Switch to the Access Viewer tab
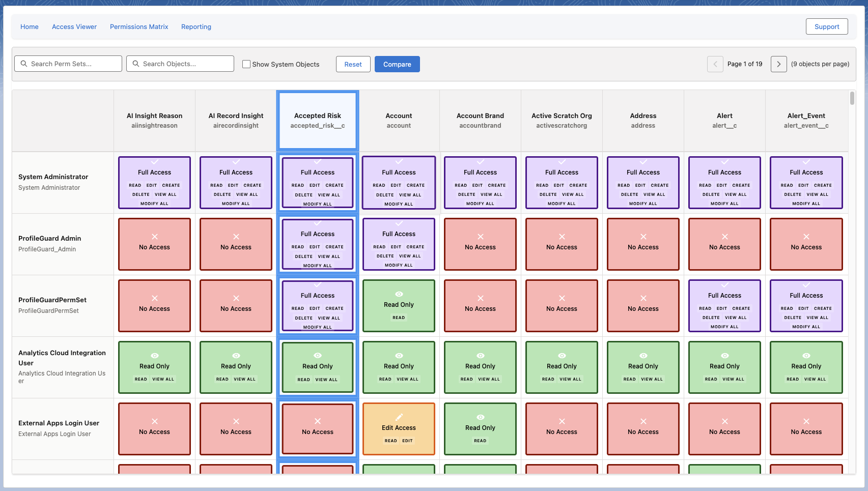This screenshot has height=491, width=868. coord(74,26)
